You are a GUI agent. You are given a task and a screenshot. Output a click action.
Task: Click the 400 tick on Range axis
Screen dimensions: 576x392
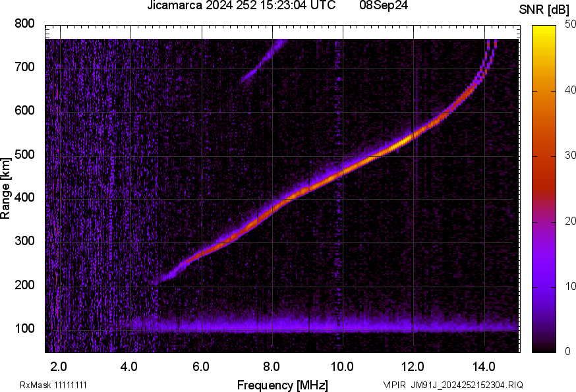[25, 198]
